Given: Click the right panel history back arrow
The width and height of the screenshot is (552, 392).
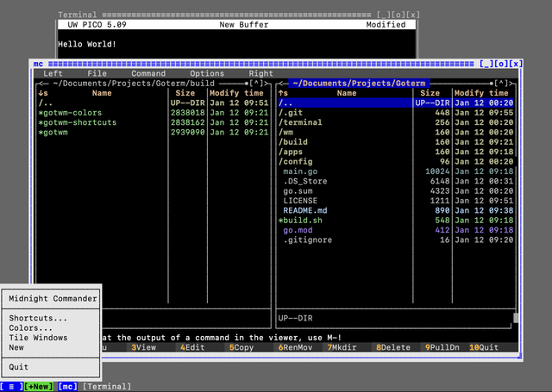Looking at the screenshot, I should click(283, 84).
